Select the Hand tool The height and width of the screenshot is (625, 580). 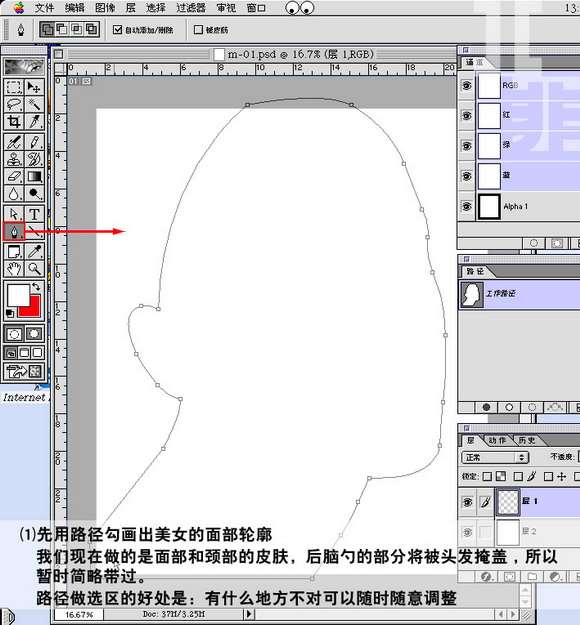pos(14,269)
